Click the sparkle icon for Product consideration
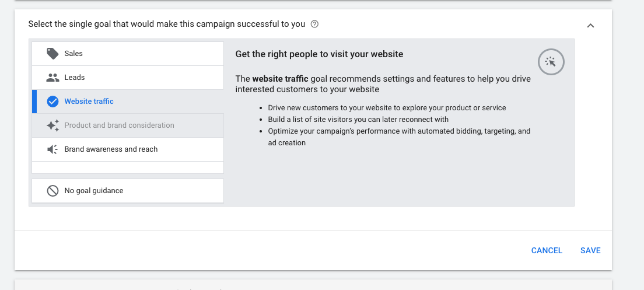 (x=52, y=125)
